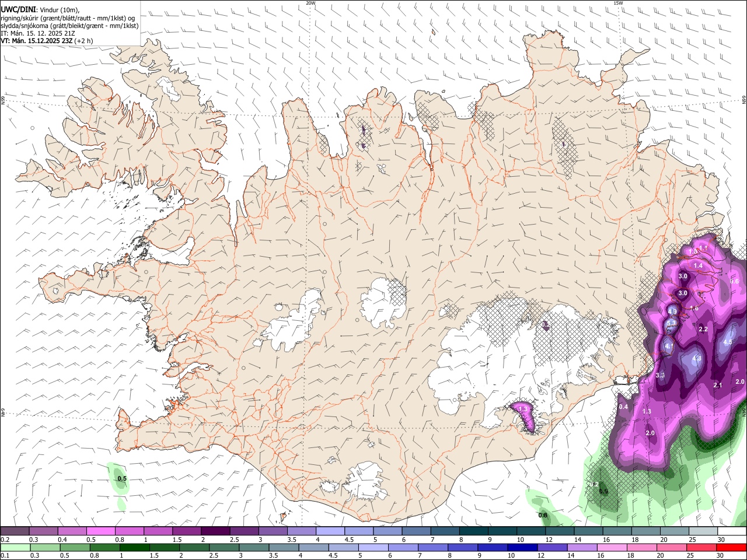Viewport: 747px width, 560px height.
Task: Pick top legend swatch starting at 2
Action: (x=215, y=531)
